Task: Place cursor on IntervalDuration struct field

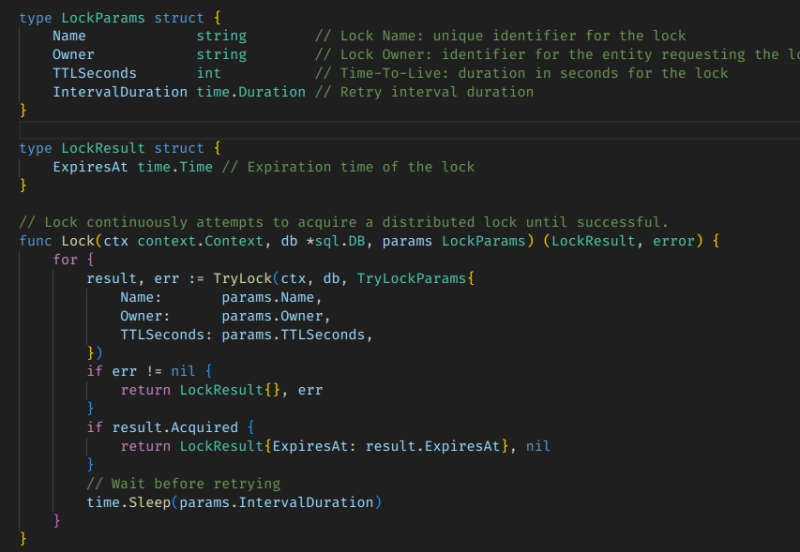Action: [x=119, y=92]
